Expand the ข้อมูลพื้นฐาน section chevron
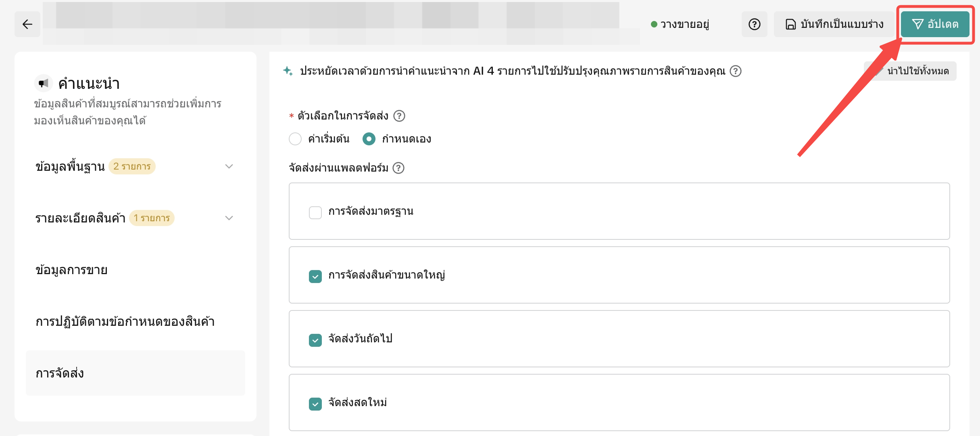980x436 pixels. (x=229, y=166)
